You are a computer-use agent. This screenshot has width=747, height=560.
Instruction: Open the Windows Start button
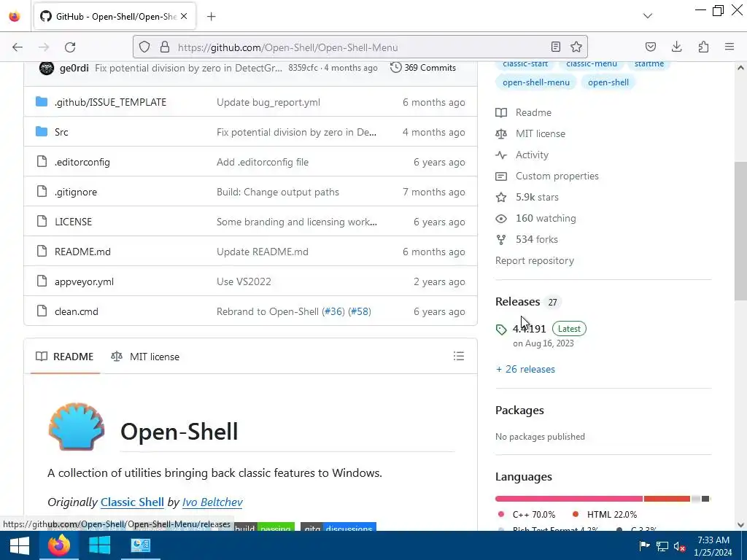coord(20,545)
